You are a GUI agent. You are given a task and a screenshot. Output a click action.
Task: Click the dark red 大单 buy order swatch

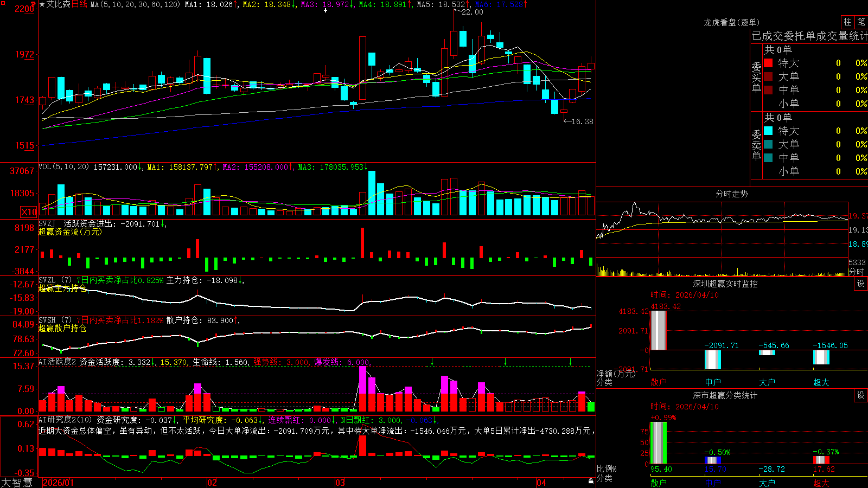(768, 76)
